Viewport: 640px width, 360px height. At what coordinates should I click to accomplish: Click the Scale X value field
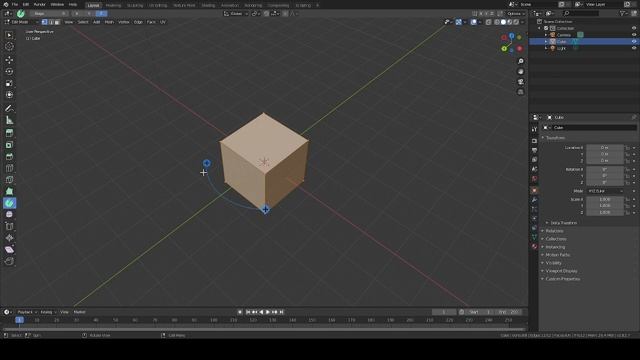click(605, 199)
